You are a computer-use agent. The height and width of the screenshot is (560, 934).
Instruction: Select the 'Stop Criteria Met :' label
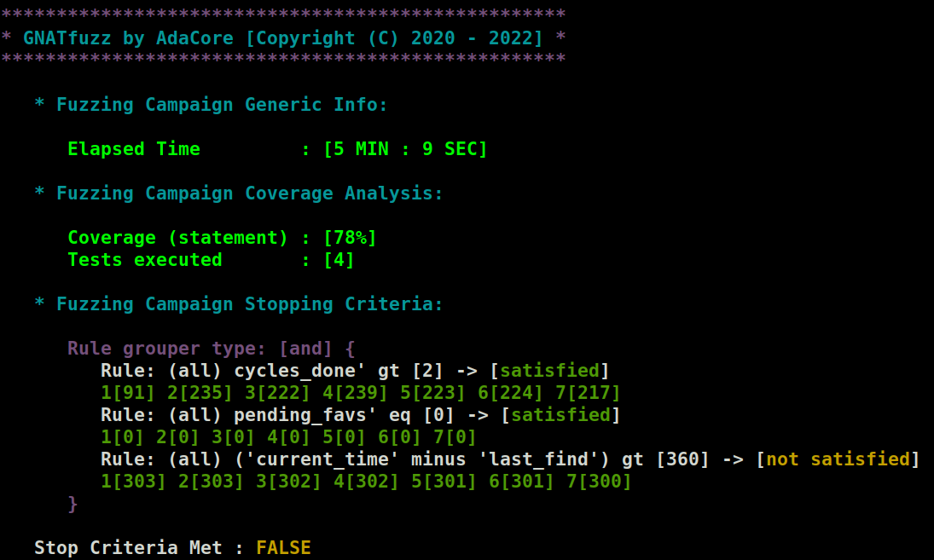pos(139,547)
